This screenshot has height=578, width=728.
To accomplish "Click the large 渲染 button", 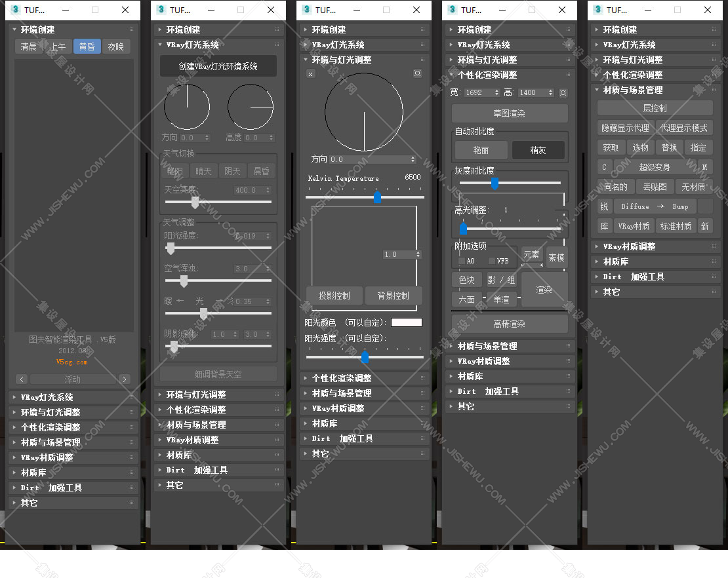I will (544, 290).
